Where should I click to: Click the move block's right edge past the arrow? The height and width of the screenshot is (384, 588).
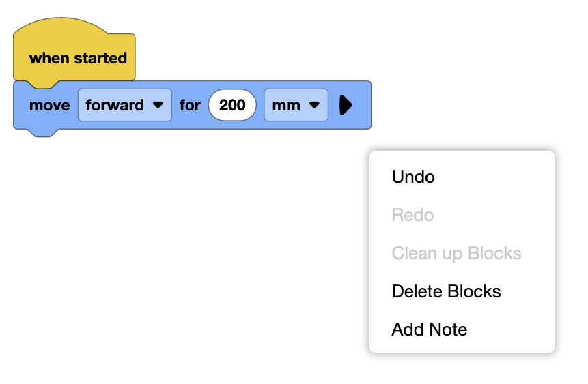pos(363,105)
